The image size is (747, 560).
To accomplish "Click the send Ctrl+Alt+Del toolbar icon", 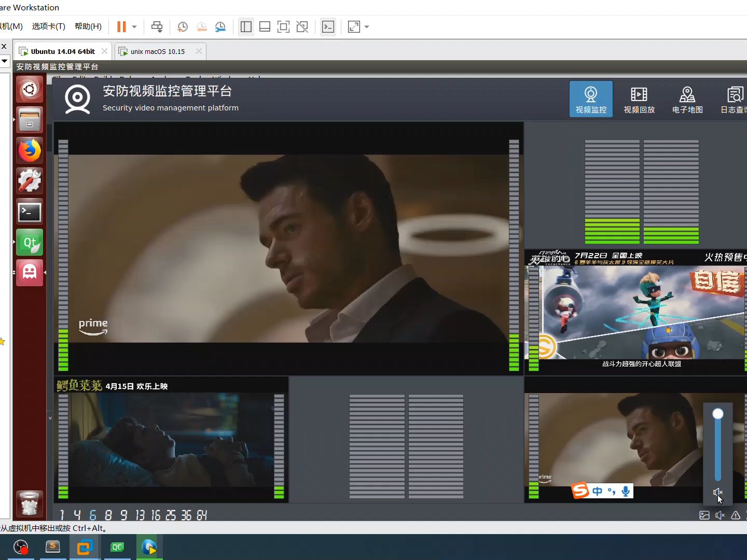I will coord(157,27).
